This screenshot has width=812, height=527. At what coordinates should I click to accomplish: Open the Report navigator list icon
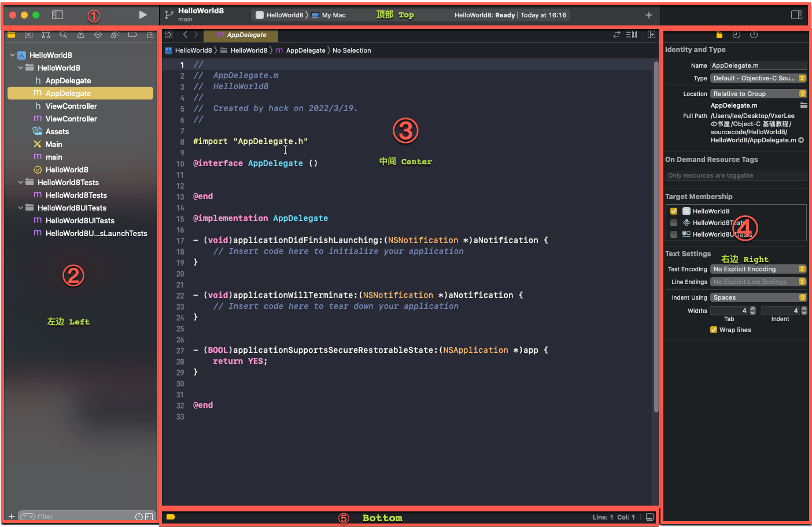tap(150, 35)
